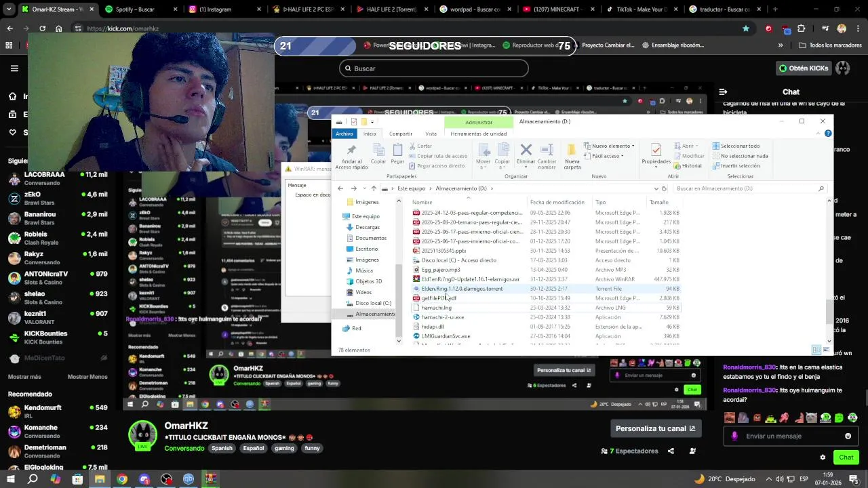This screenshot has height=488, width=868.
Task: Open the blue Explorer help icon
Action: [x=828, y=134]
